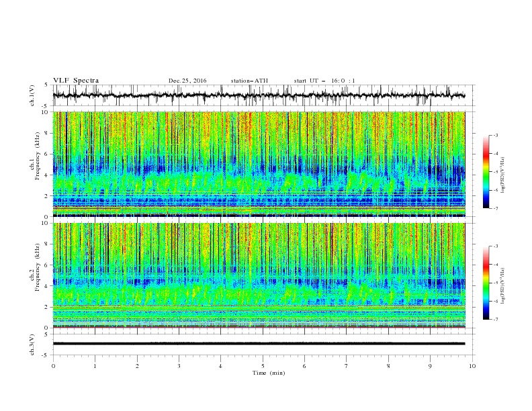Viewport: 532px width, 411px height.
Task: Click time axis tick label '1'
Action: [95, 366]
